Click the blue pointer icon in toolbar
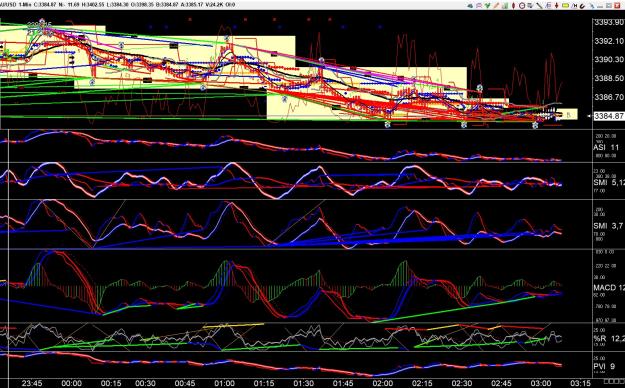 click(592, 6)
